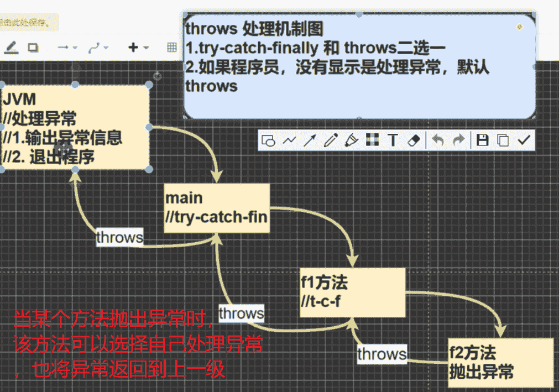Open the connection arrow style dropdown
The width and height of the screenshot is (559, 392).
click(x=67, y=48)
